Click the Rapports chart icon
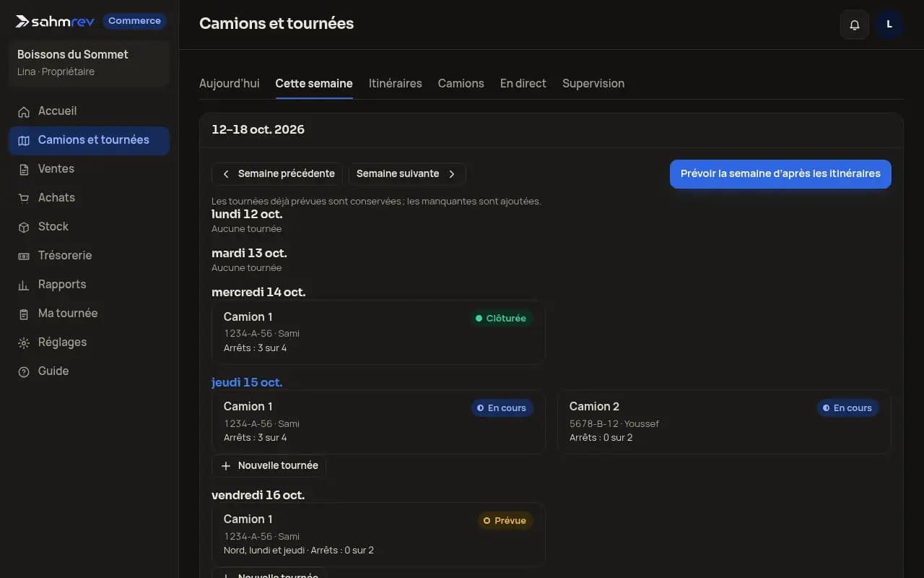Image resolution: width=924 pixels, height=578 pixels. click(24, 285)
